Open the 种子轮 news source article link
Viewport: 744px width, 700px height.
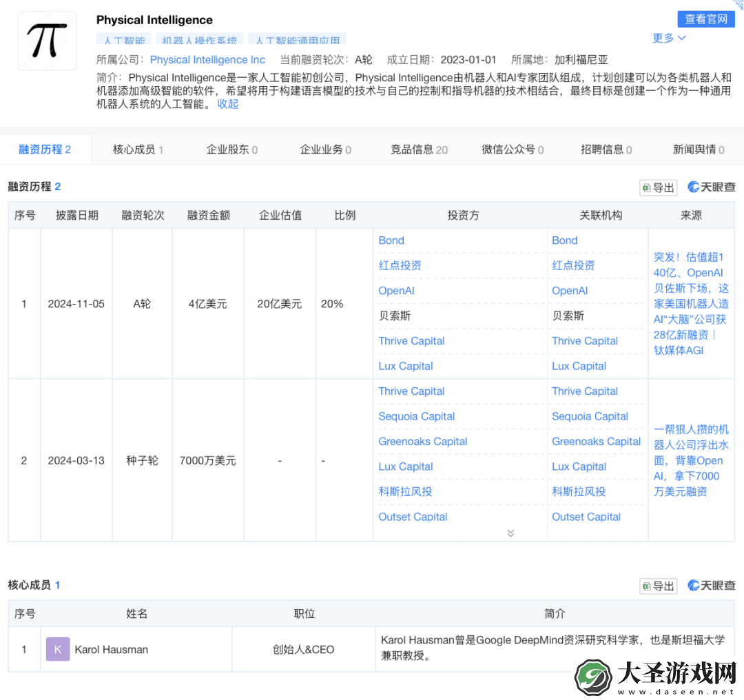click(x=691, y=461)
